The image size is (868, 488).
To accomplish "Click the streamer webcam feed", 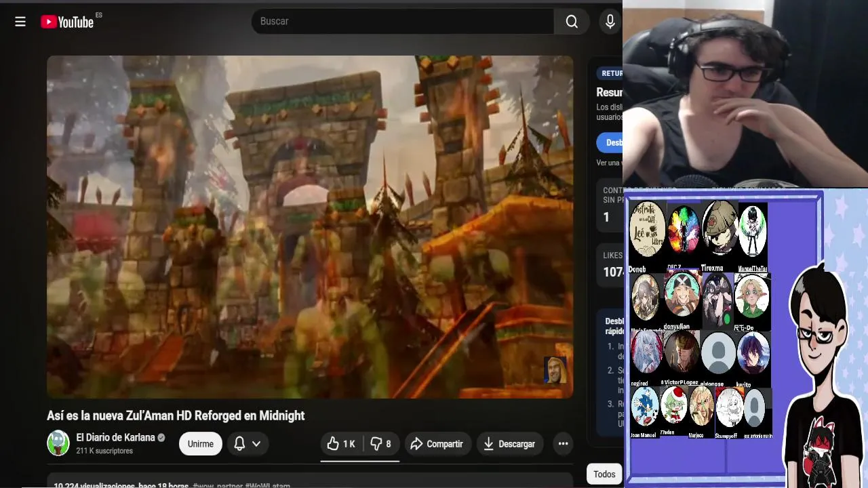I will click(x=745, y=94).
